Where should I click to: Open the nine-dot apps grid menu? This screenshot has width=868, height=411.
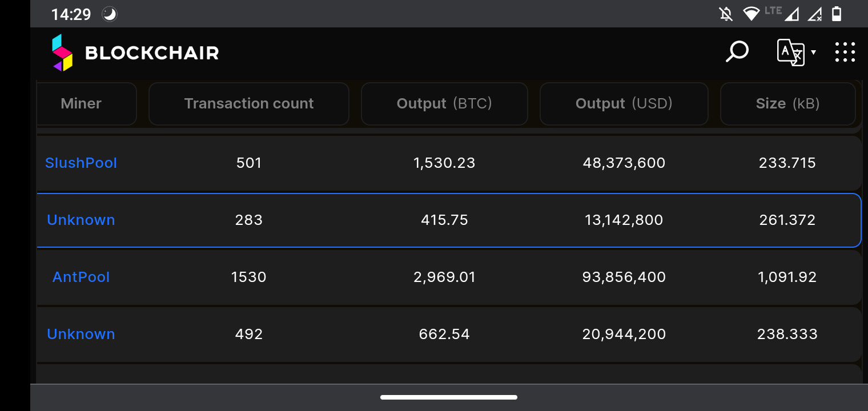pos(845,52)
